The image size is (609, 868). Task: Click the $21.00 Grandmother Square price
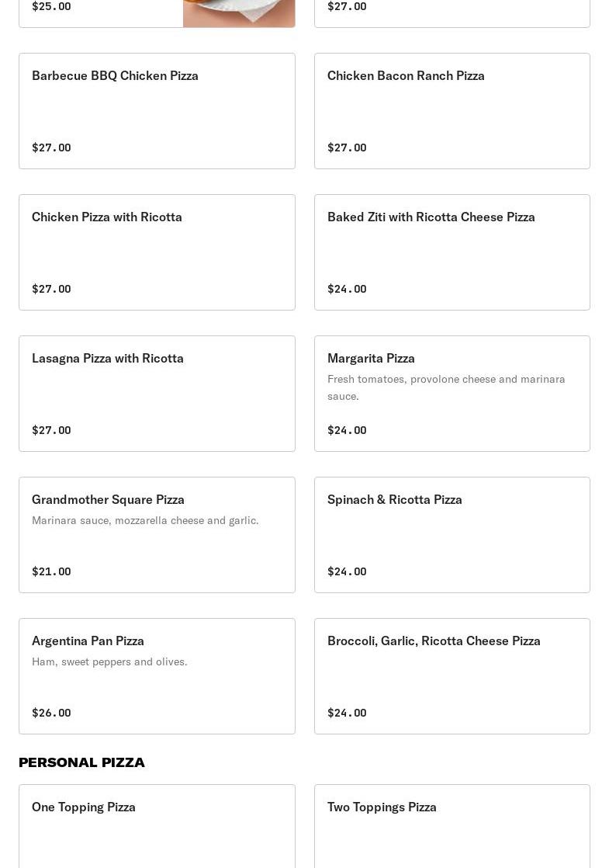tap(51, 571)
